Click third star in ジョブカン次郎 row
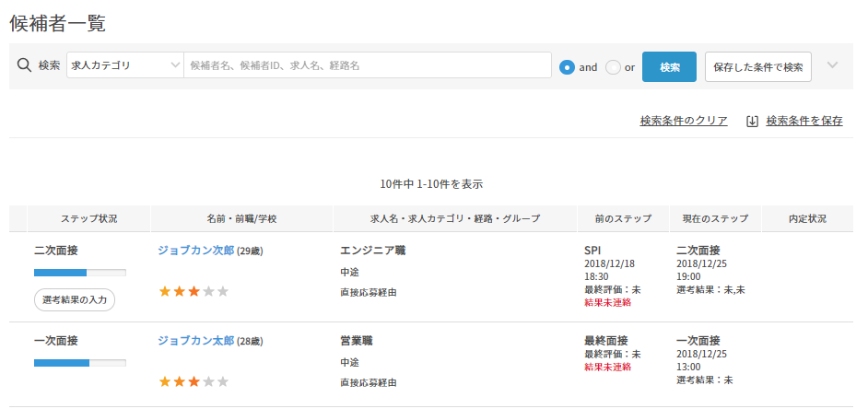Image resolution: width=868 pixels, height=409 pixels. [194, 292]
